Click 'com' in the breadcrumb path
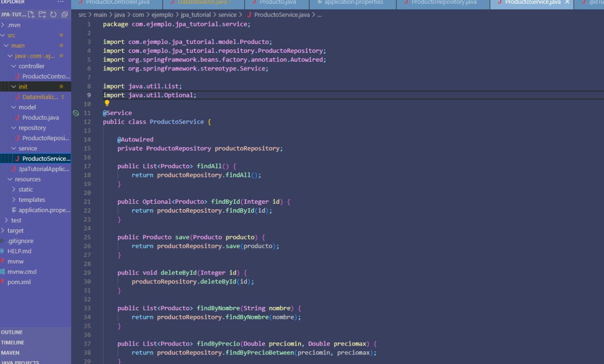Image resolution: width=604 pixels, height=364 pixels. (138, 15)
